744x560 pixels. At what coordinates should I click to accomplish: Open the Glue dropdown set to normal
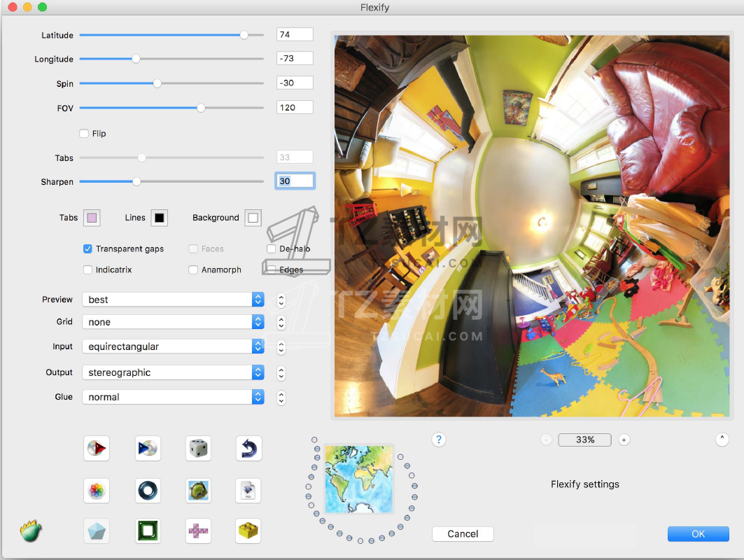click(x=173, y=397)
